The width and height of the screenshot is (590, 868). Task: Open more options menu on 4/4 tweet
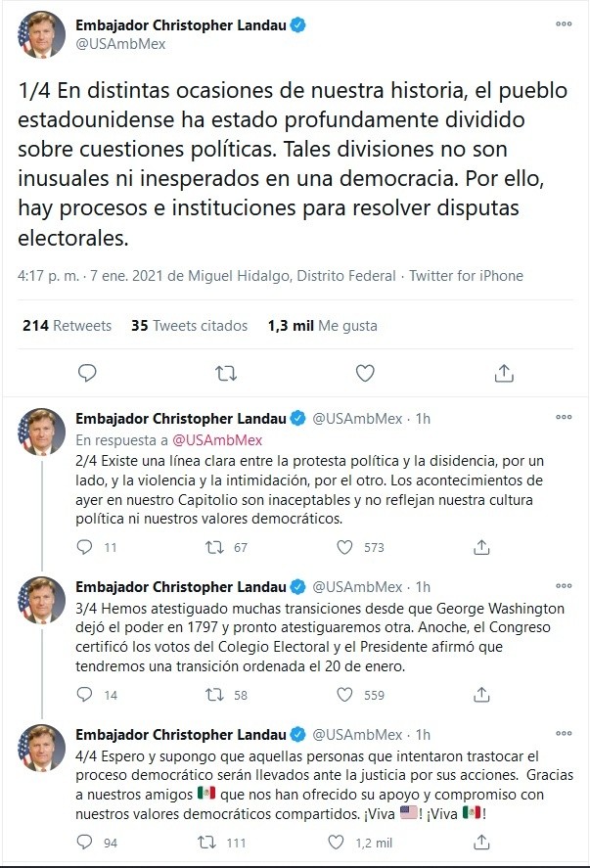[564, 733]
